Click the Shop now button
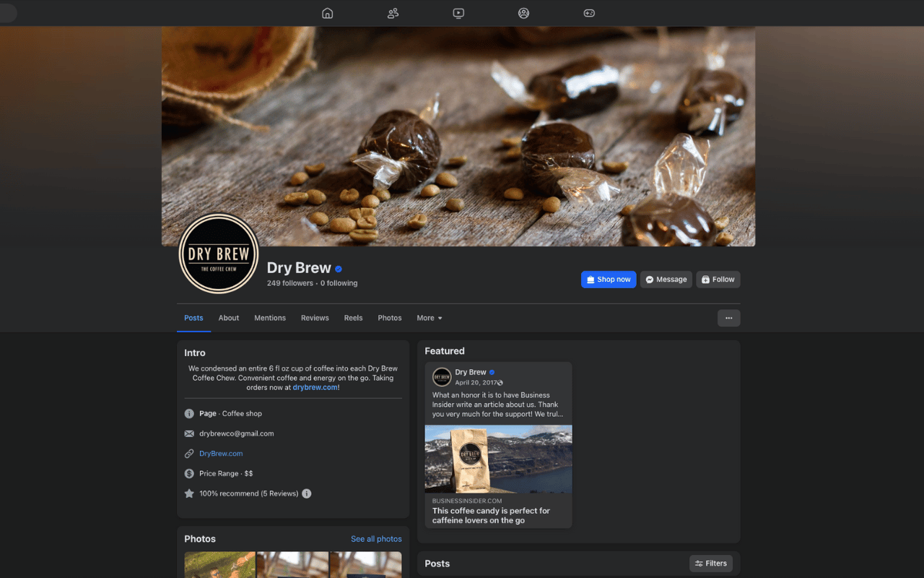924x578 pixels. (609, 280)
